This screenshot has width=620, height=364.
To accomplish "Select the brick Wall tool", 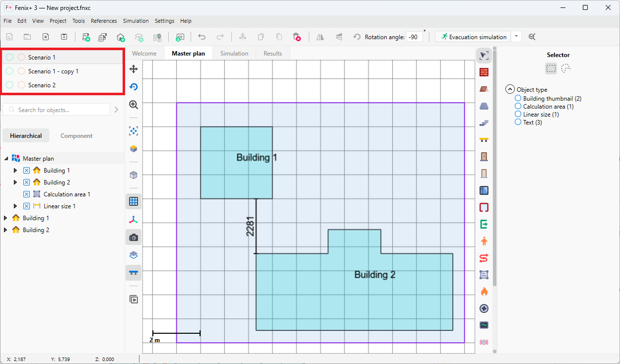I will [x=484, y=72].
